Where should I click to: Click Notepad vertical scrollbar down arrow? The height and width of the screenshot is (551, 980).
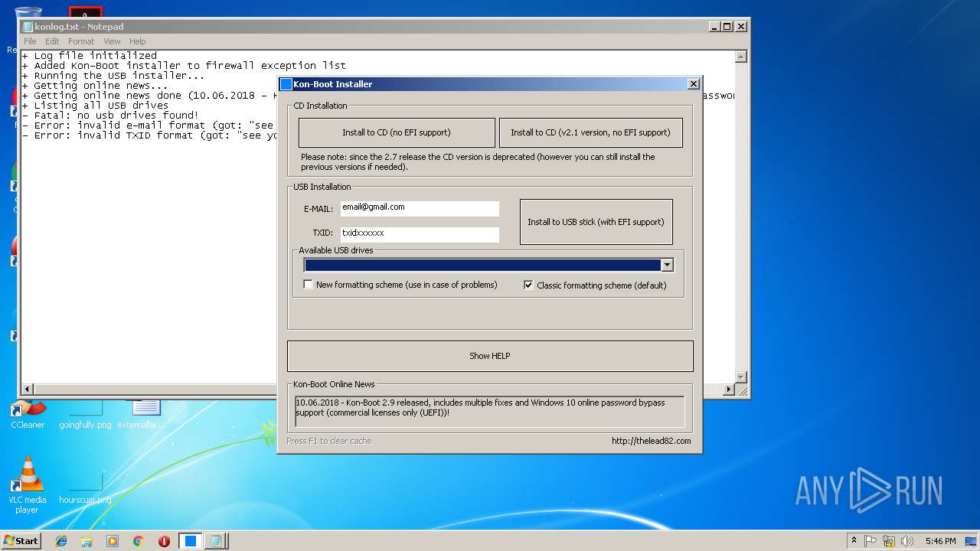coord(740,377)
